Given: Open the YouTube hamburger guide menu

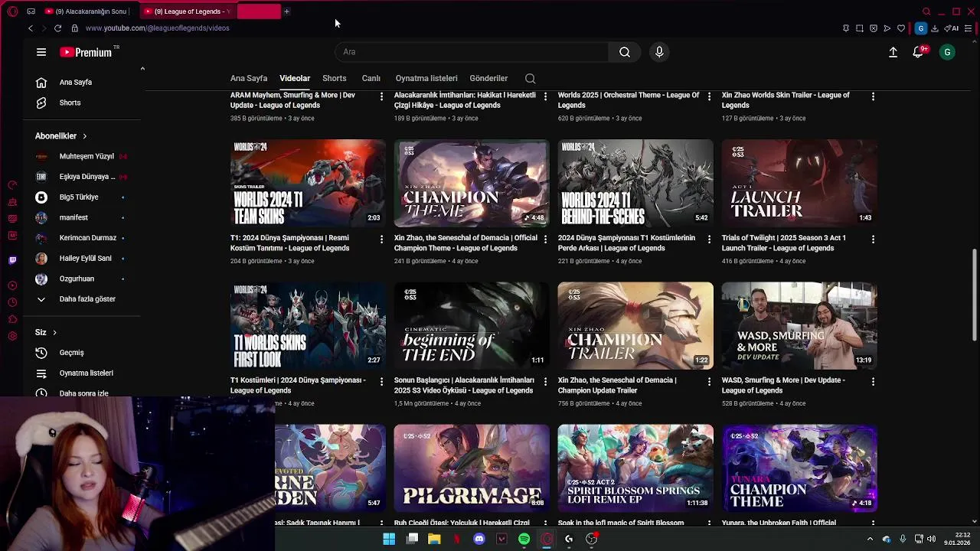Looking at the screenshot, I should [41, 52].
